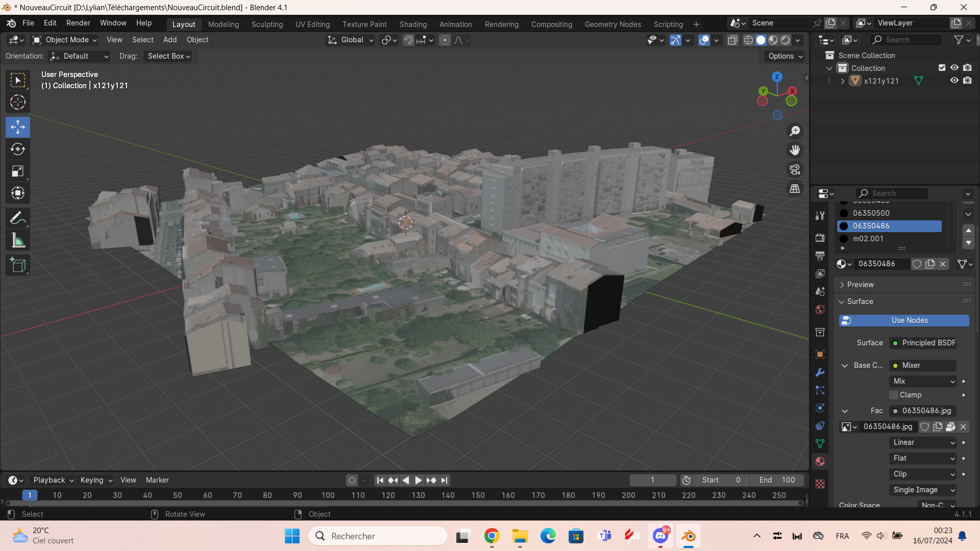Click the Use Nodes button
Viewport: 980px width, 551px height.
(904, 320)
